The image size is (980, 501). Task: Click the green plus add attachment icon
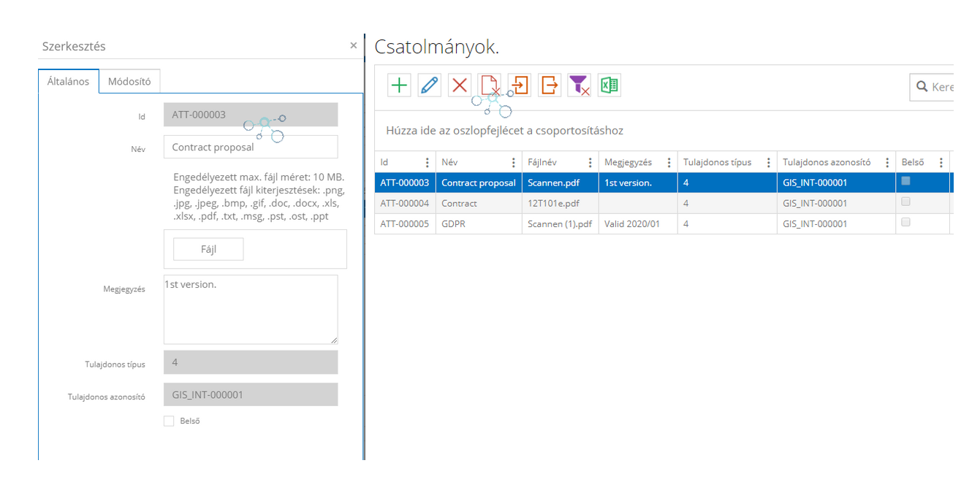(399, 85)
